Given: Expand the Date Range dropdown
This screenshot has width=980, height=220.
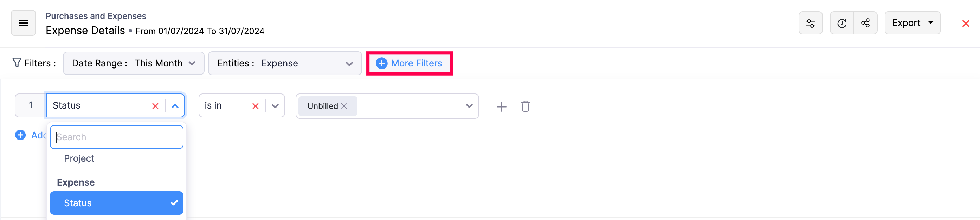Looking at the screenshot, I should tap(134, 63).
